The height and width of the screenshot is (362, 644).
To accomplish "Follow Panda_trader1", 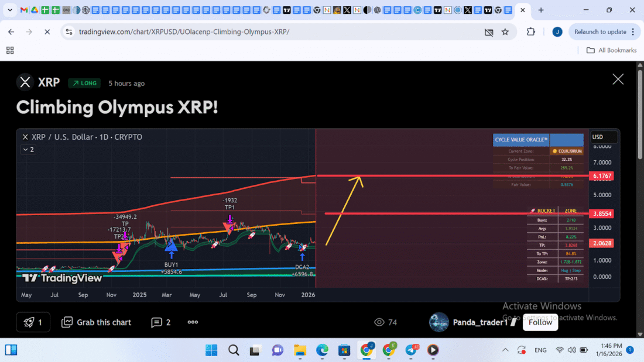I will point(540,322).
